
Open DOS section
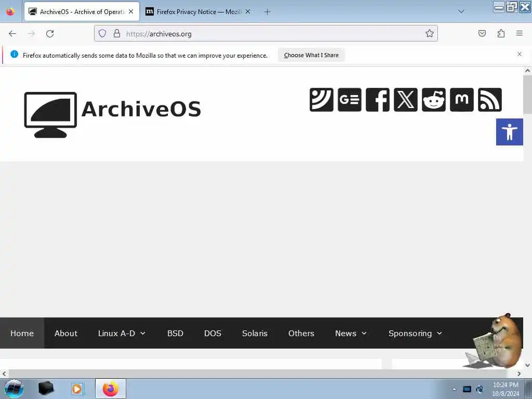click(212, 333)
